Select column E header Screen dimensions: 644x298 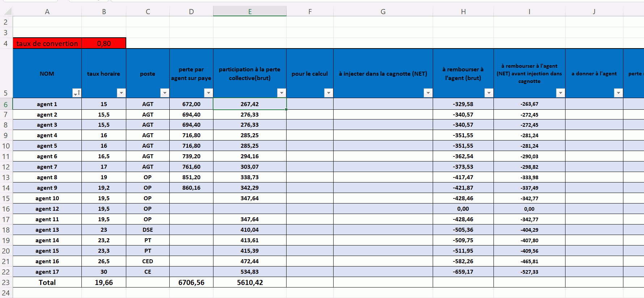[250, 12]
